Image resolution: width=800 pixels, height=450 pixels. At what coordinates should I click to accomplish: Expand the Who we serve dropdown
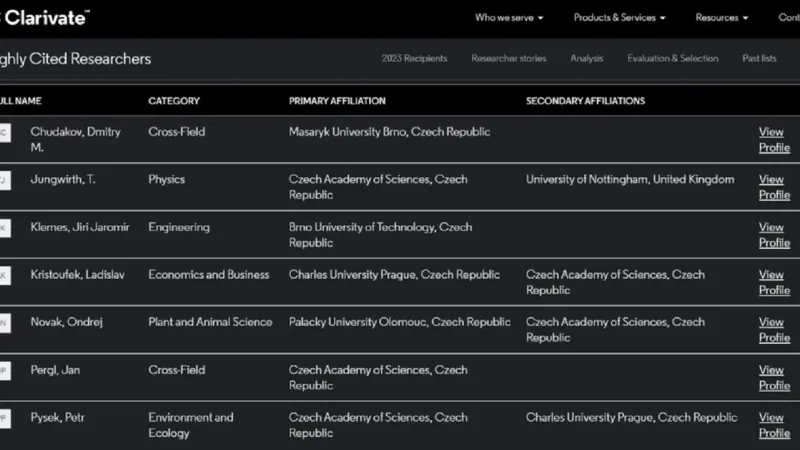point(509,17)
